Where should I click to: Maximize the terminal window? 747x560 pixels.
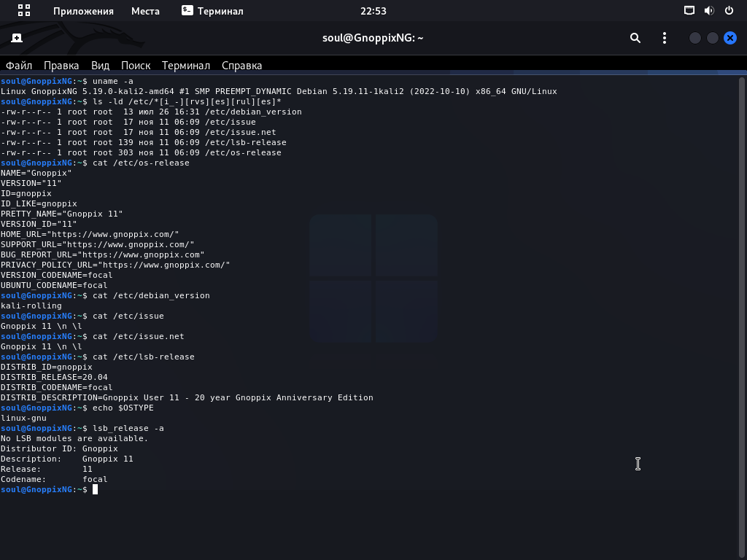713,38
